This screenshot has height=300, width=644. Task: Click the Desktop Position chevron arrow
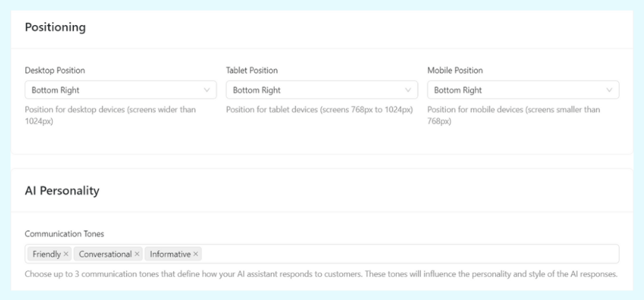pyautogui.click(x=206, y=90)
